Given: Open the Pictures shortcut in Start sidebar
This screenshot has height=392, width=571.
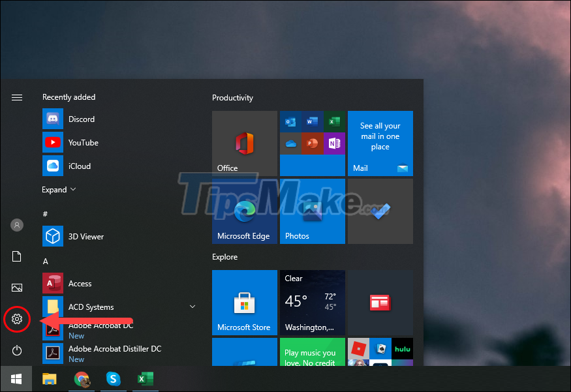Looking at the screenshot, I should pyautogui.click(x=17, y=288).
